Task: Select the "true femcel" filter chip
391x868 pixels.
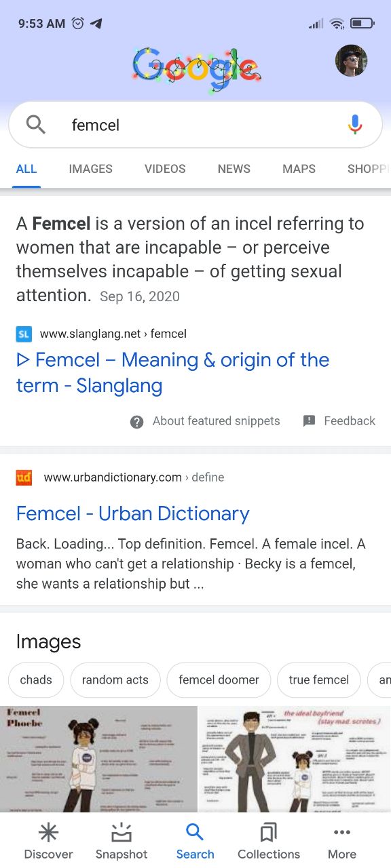Action: [x=319, y=679]
